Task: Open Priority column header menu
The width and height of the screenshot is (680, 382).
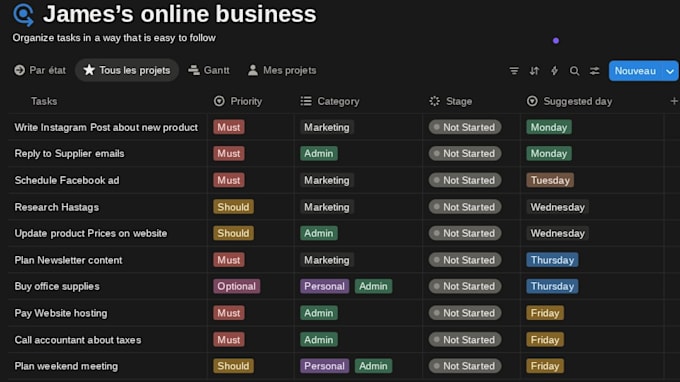Action: point(238,101)
